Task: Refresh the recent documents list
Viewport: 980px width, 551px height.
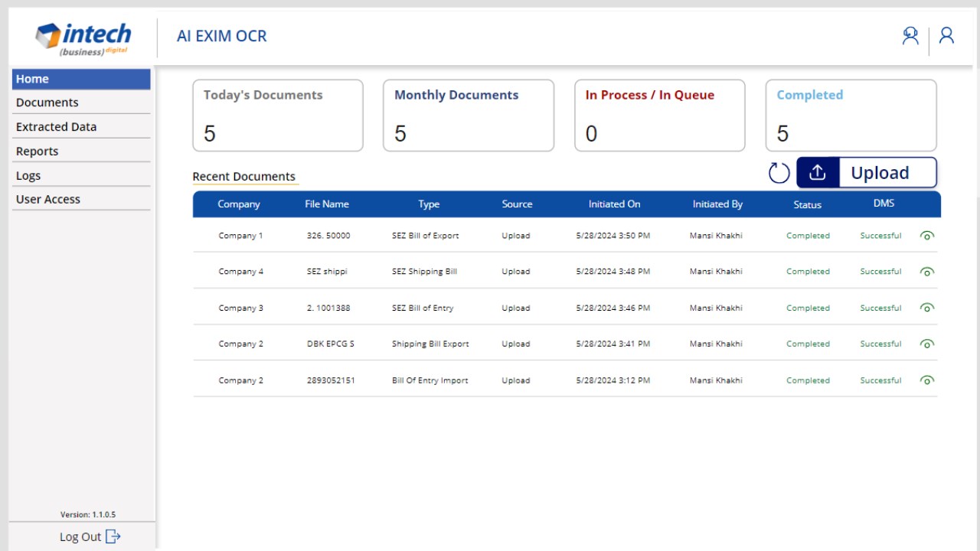Action: 779,173
